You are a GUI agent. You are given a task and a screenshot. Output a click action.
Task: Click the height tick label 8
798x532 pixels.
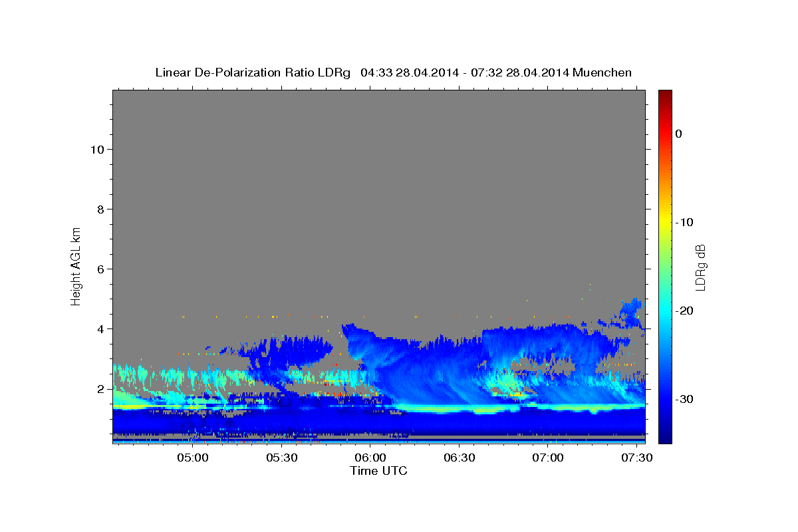(101, 209)
